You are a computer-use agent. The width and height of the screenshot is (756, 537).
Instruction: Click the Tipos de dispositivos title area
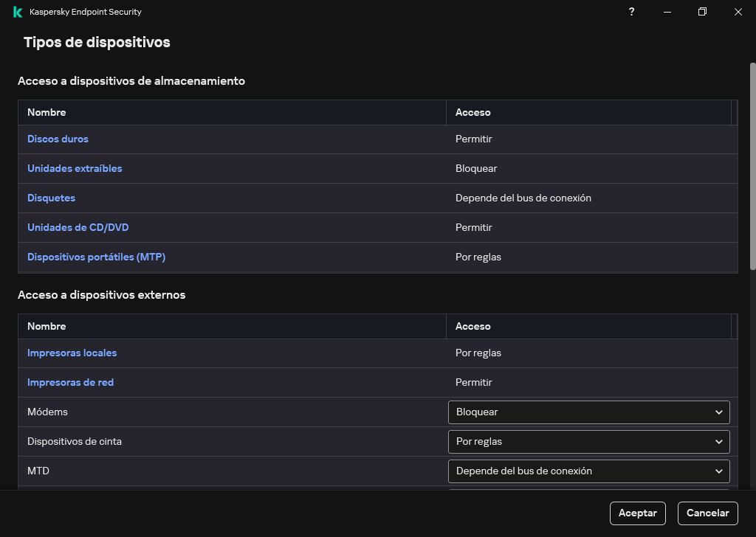[x=97, y=42]
